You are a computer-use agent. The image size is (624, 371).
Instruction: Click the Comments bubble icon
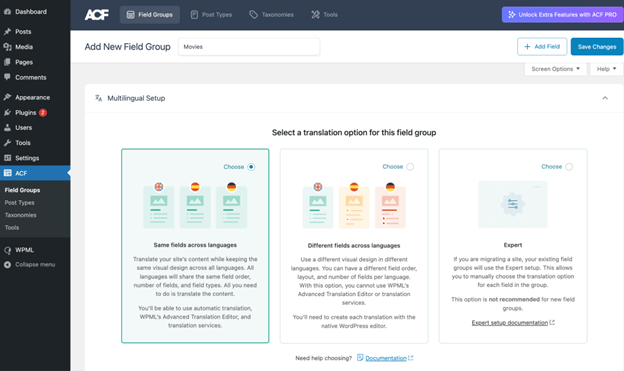coord(7,77)
